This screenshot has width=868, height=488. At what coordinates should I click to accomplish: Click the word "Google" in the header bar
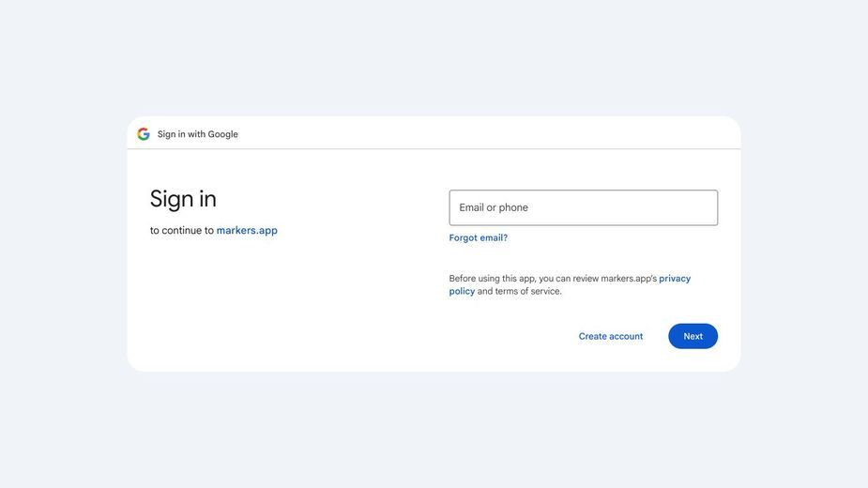click(223, 134)
